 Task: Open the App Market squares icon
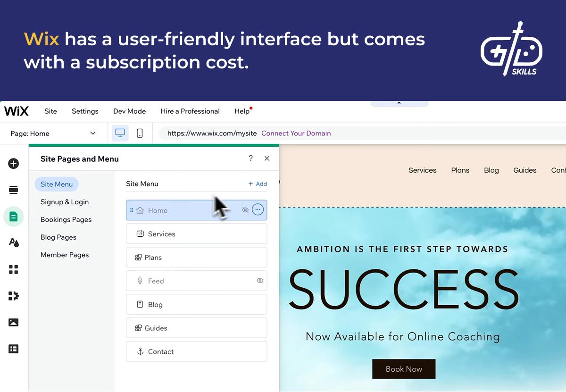click(x=13, y=269)
